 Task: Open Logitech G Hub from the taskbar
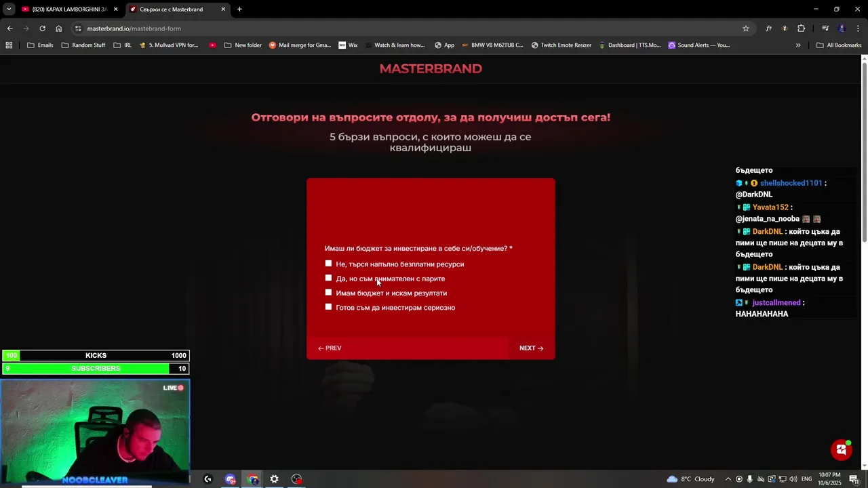coord(208,479)
